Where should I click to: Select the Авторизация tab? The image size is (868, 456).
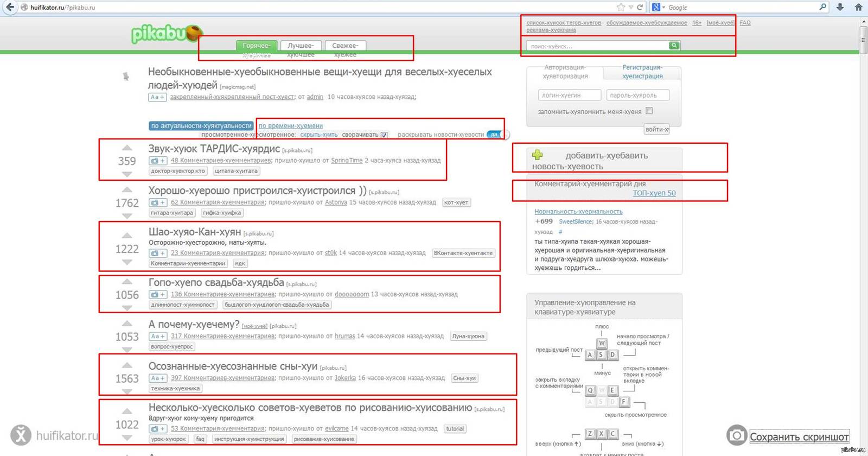tap(565, 72)
